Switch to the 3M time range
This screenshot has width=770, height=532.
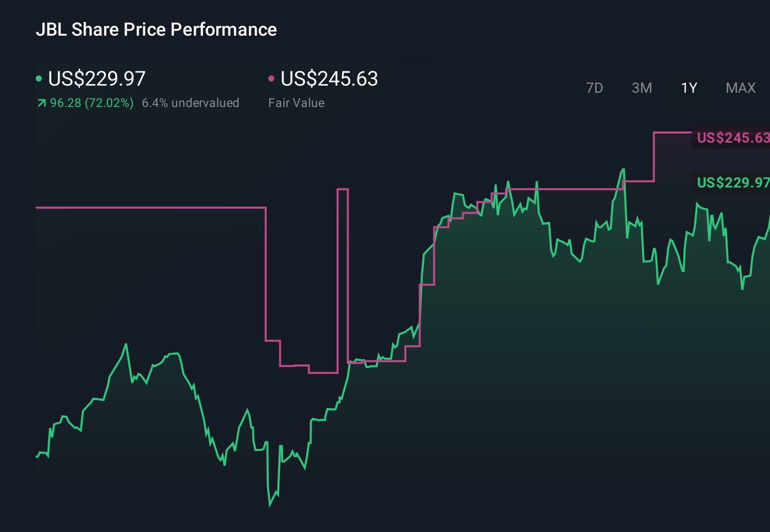coord(641,88)
